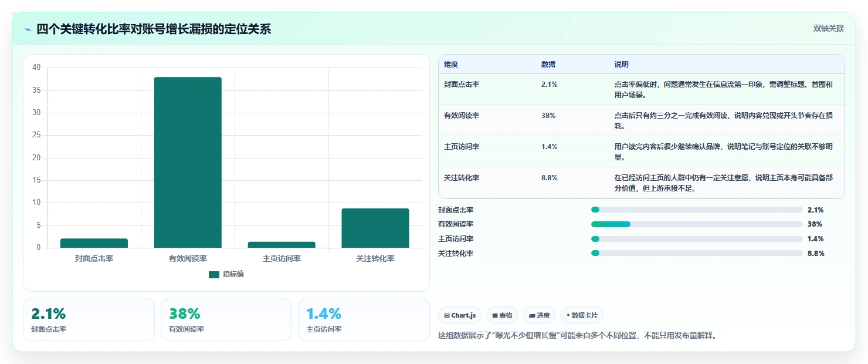Click the 关注转化率 progress bar
The height and width of the screenshot is (364, 868).
697,254
